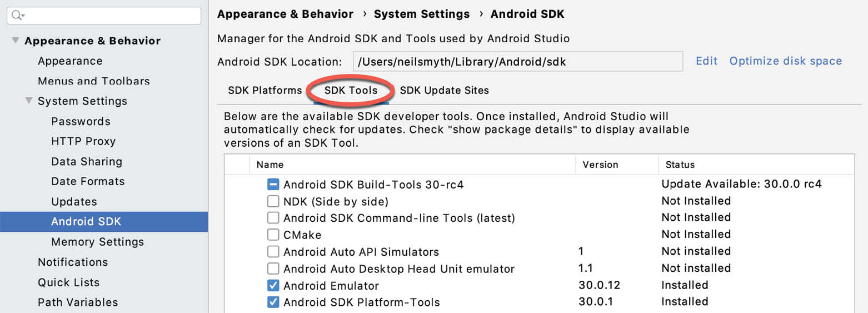This screenshot has height=313, width=868.
Task: Click 'Update Available: 30.0.0 rc4' status
Action: (x=741, y=184)
